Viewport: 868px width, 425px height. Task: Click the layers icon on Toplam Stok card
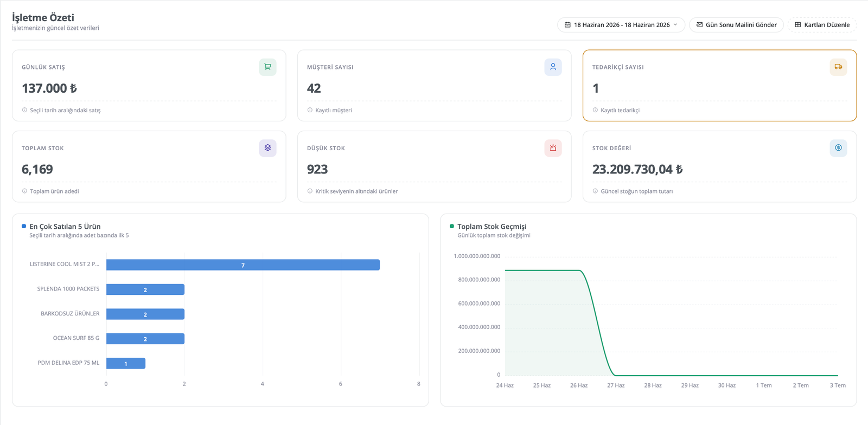tap(267, 148)
